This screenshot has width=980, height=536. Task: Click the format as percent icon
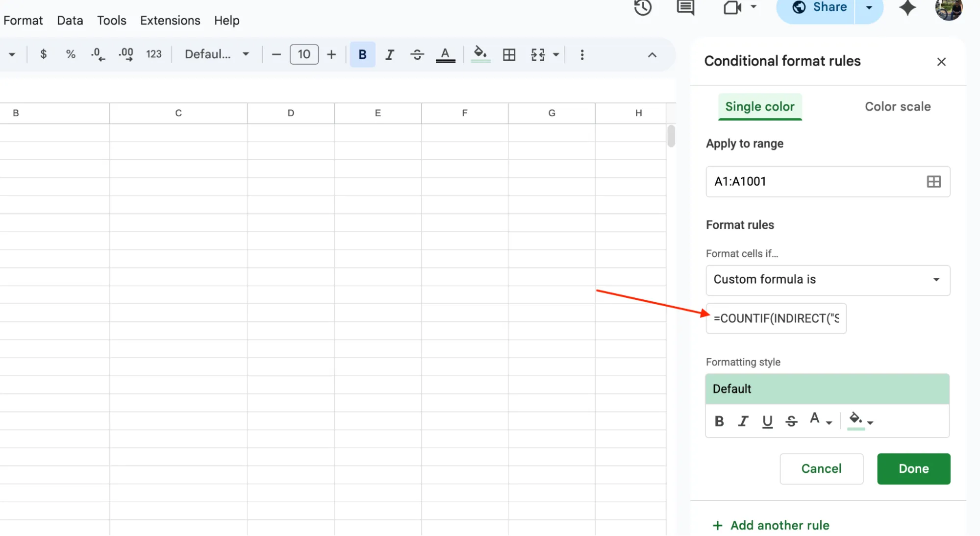pyautogui.click(x=70, y=54)
